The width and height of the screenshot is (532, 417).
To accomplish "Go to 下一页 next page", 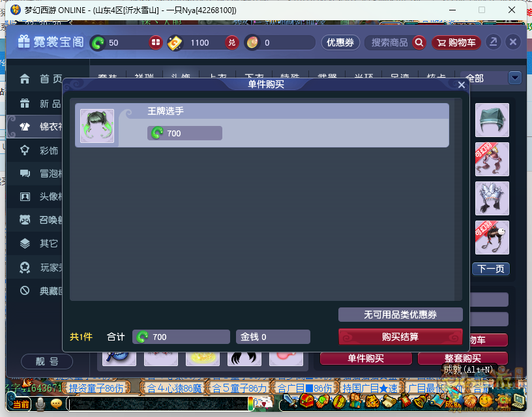I will [491, 269].
